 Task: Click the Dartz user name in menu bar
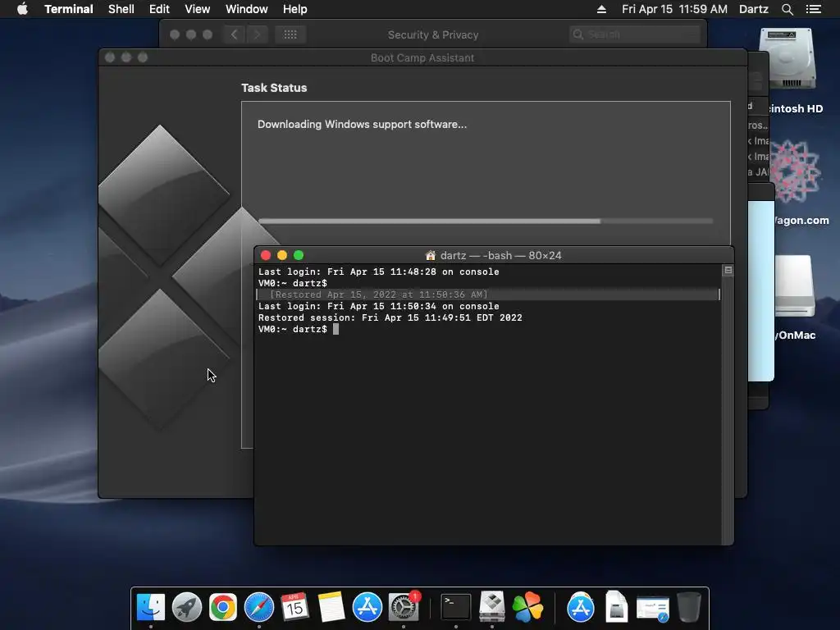[x=753, y=9]
